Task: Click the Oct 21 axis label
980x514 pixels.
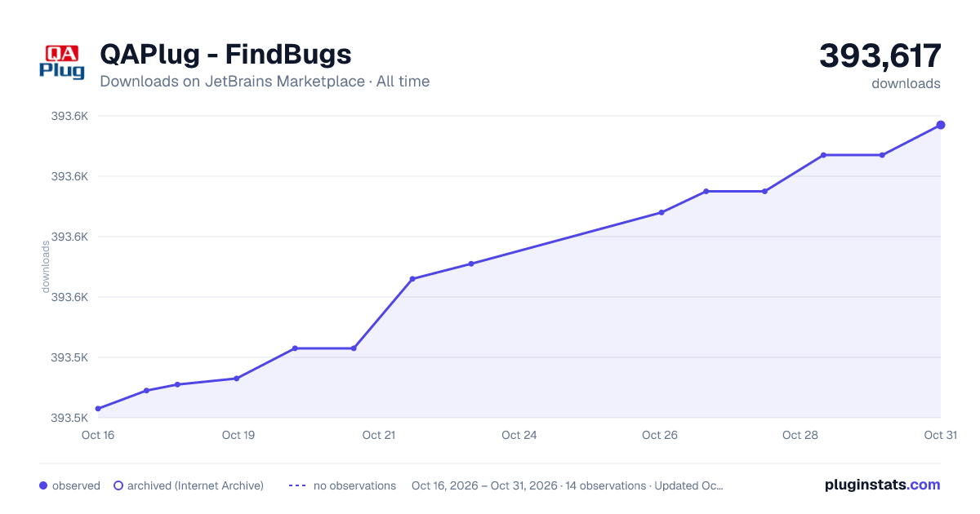Action: click(x=379, y=435)
